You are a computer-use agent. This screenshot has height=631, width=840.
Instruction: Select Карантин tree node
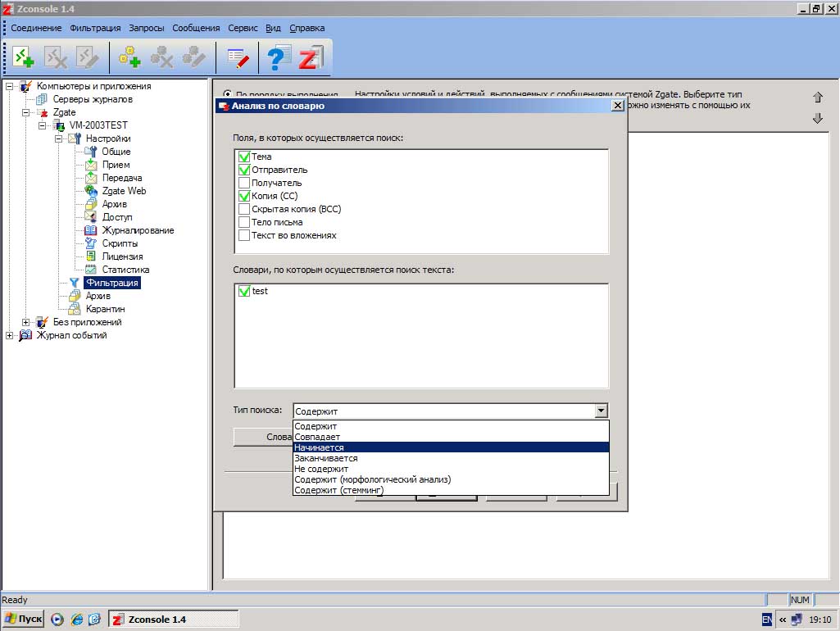click(x=105, y=309)
